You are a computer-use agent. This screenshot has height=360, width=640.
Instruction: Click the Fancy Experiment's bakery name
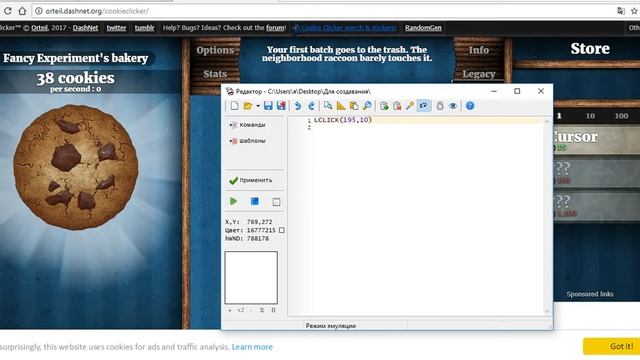[76, 58]
